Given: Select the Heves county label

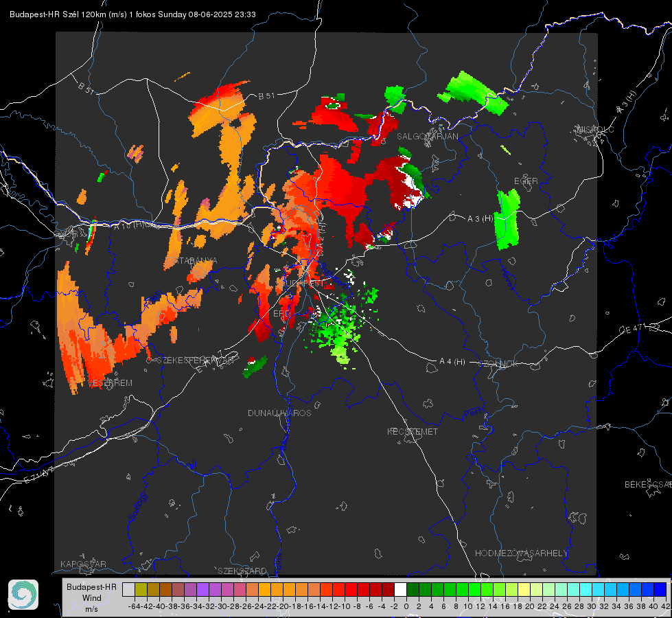Looking at the screenshot, I should coord(508,279).
